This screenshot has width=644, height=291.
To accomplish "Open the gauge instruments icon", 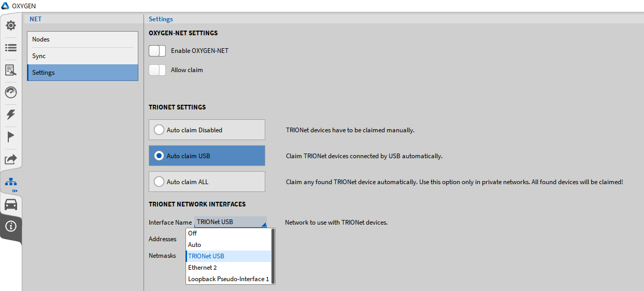I will coord(11,92).
